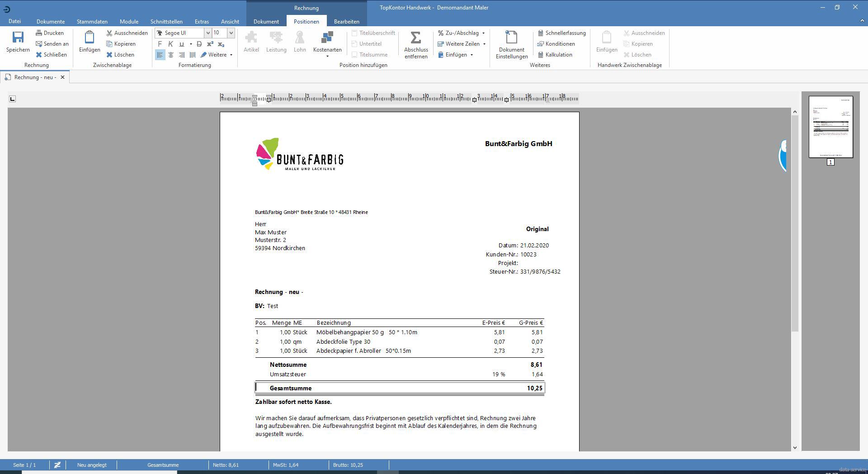Open the Kalkulation tool
Image resolution: width=868 pixels, height=474 pixels.
pos(541,55)
